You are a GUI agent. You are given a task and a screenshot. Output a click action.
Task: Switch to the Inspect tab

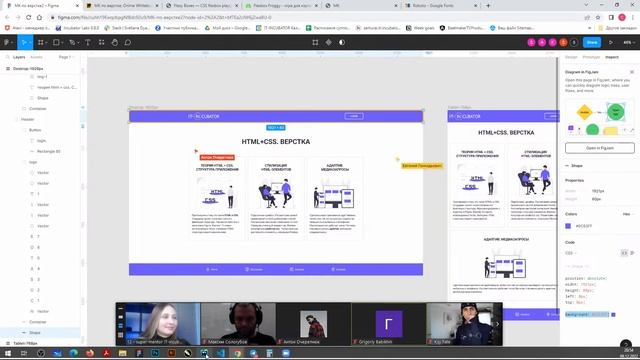pyautogui.click(x=611, y=57)
